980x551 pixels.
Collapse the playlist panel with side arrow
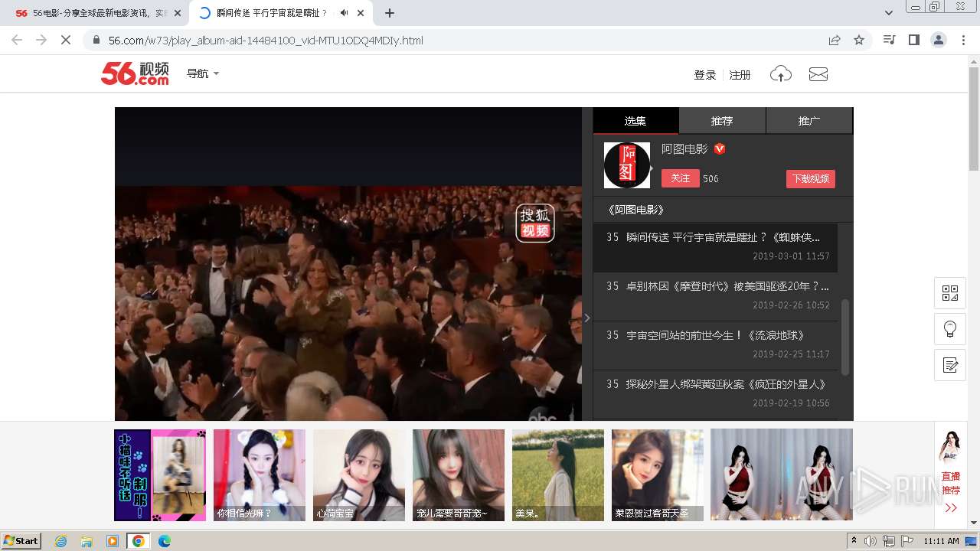tap(587, 318)
